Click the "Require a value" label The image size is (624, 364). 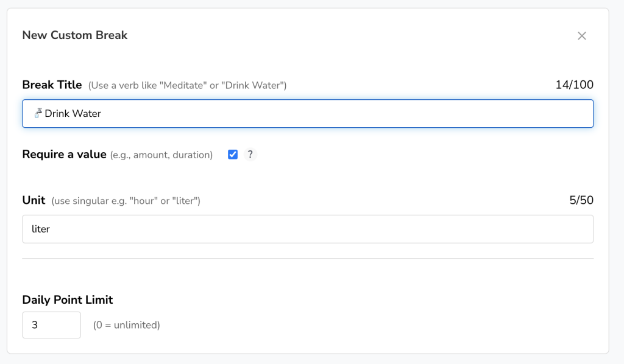click(x=64, y=155)
